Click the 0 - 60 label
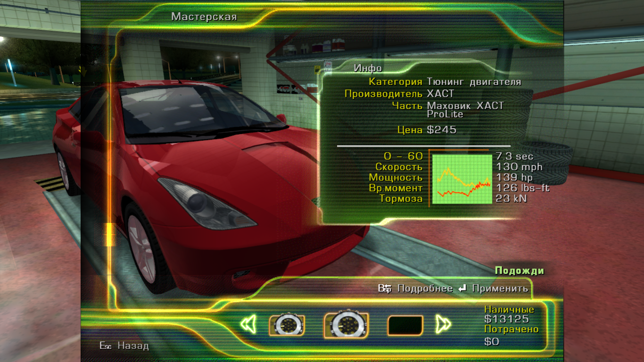The image size is (644, 362). coord(403,156)
